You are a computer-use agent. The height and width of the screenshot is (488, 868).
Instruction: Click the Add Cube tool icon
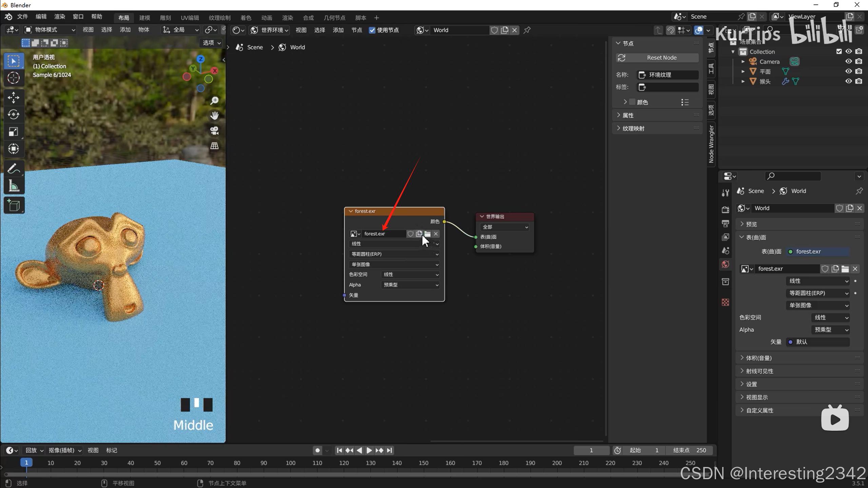[14, 205]
